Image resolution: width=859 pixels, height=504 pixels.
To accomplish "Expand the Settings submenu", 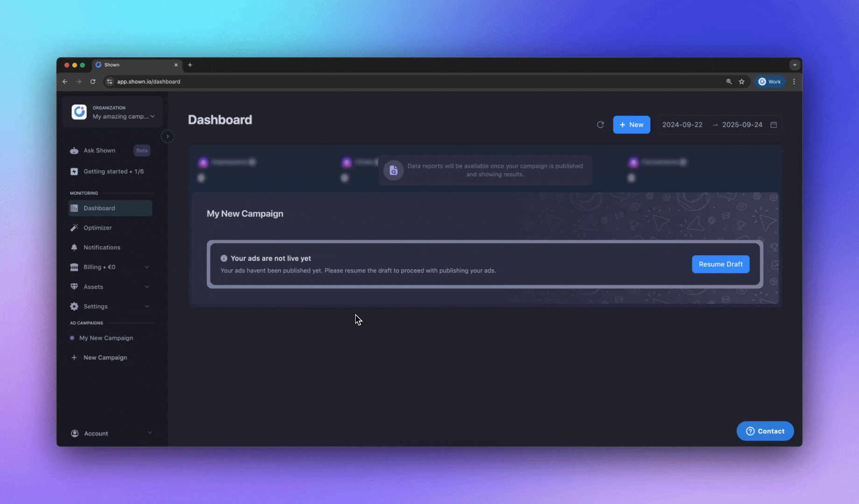I will point(147,306).
